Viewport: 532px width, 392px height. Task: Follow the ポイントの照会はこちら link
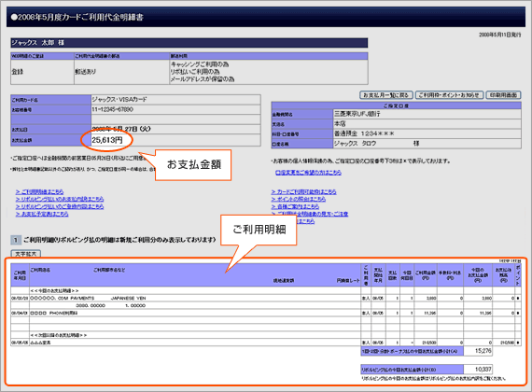pos(299,199)
